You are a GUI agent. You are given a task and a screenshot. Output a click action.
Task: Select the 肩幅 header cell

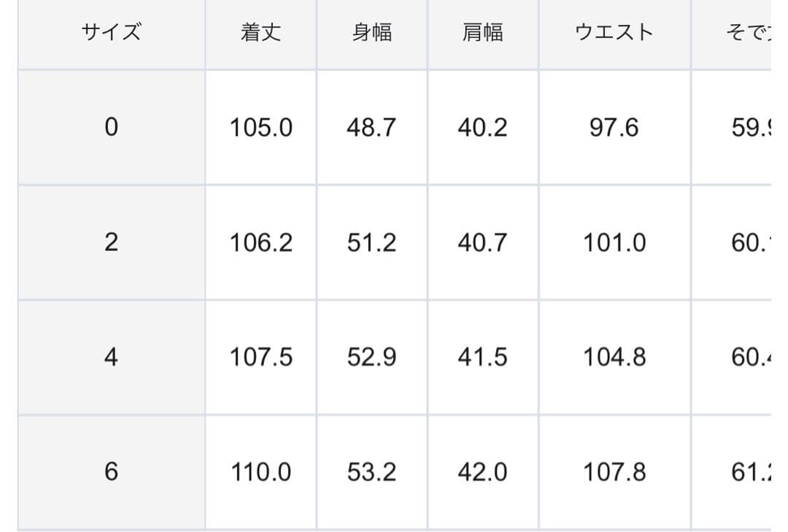tap(482, 33)
